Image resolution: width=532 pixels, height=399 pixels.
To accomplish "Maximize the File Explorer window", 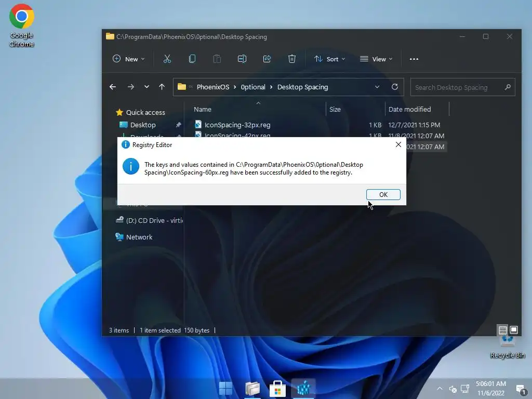I will click(486, 36).
